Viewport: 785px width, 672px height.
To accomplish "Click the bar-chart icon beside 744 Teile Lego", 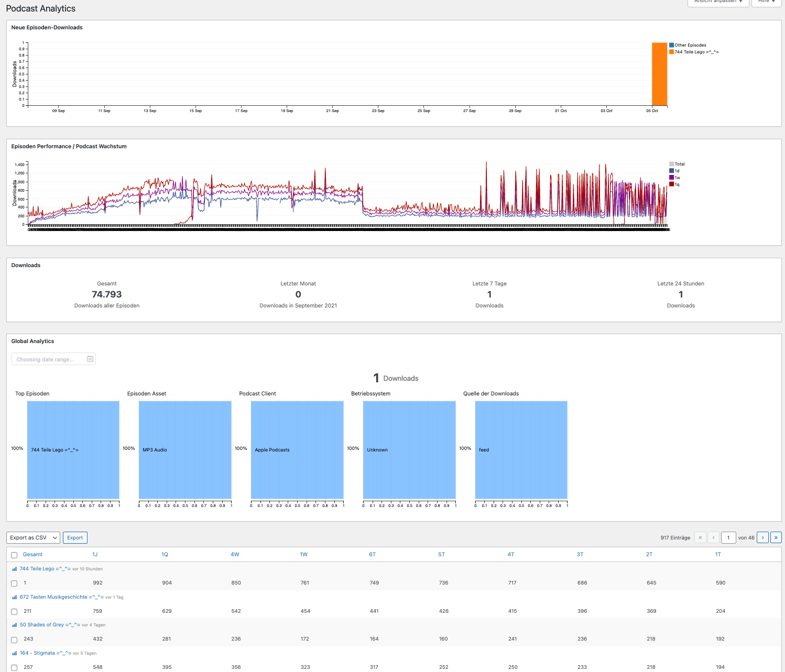I will click(x=15, y=569).
